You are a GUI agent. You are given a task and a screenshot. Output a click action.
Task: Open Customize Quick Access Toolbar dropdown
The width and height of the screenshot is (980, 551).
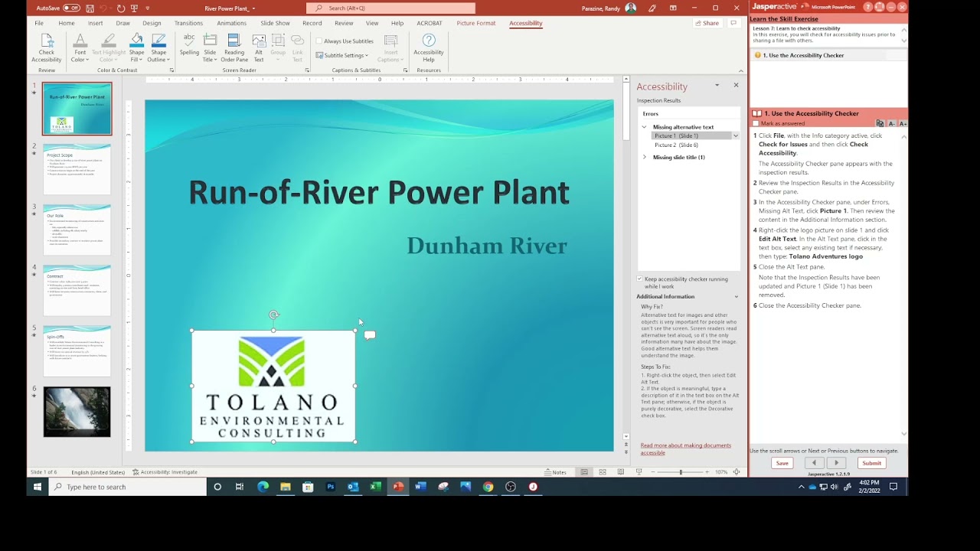coord(147,8)
